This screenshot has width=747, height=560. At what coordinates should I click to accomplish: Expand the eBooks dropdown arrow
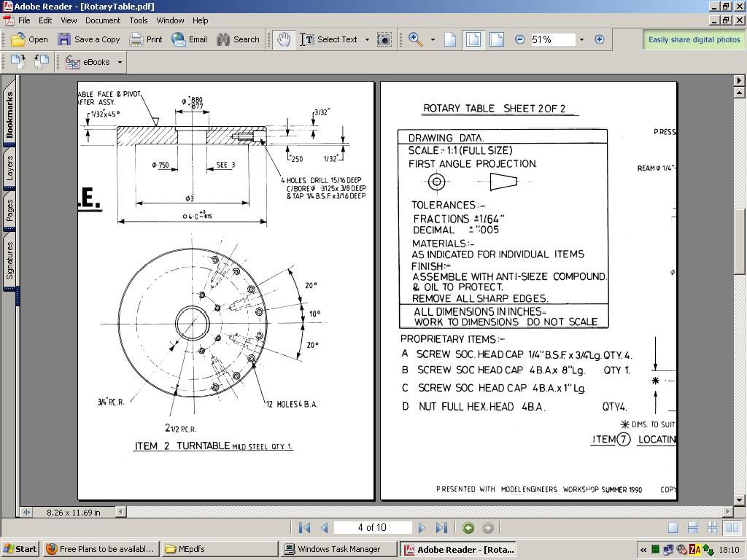click(120, 62)
